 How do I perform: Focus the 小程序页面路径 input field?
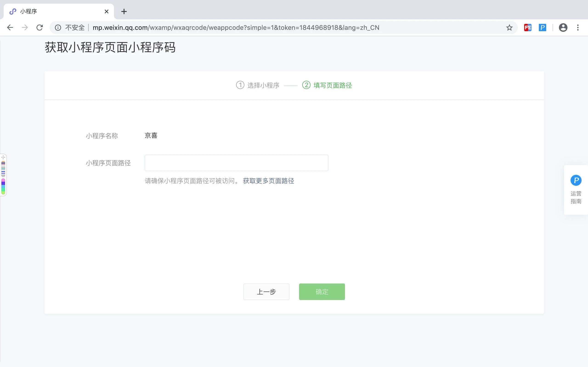(236, 163)
